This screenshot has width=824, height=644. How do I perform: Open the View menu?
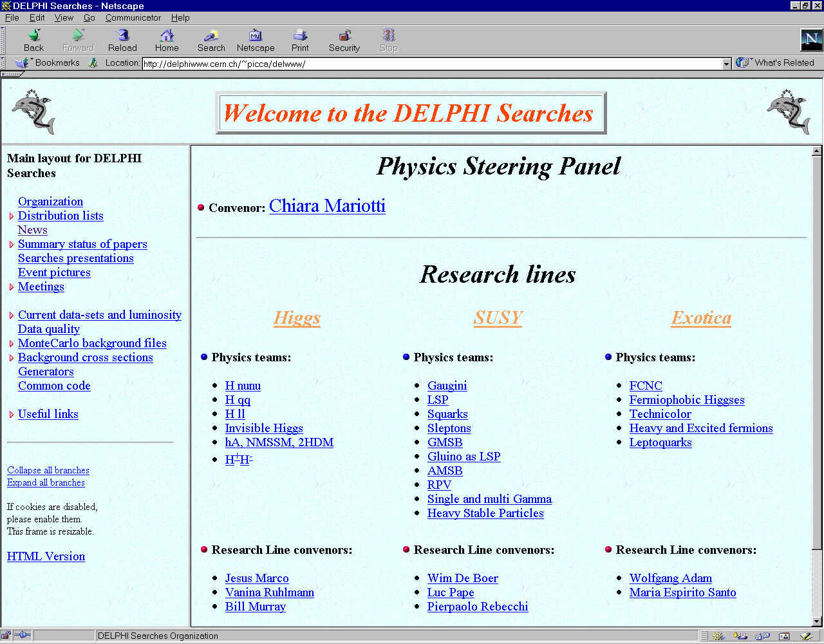[x=64, y=17]
